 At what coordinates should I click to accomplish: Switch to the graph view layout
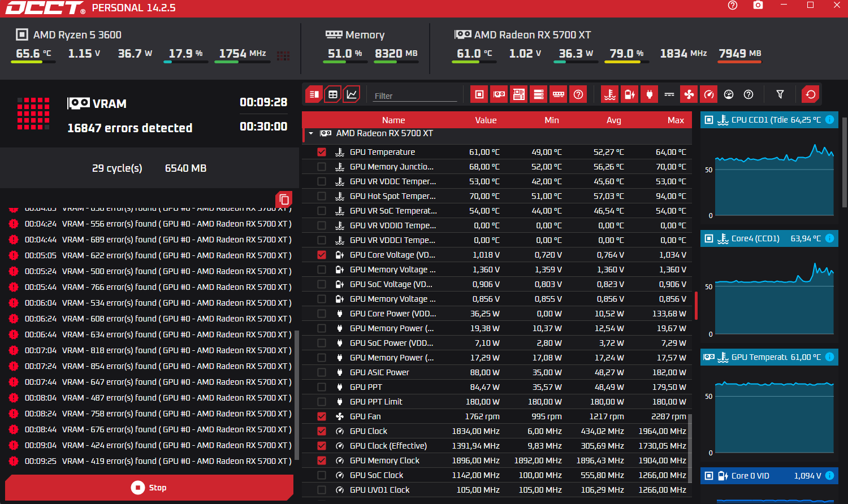[x=352, y=94]
